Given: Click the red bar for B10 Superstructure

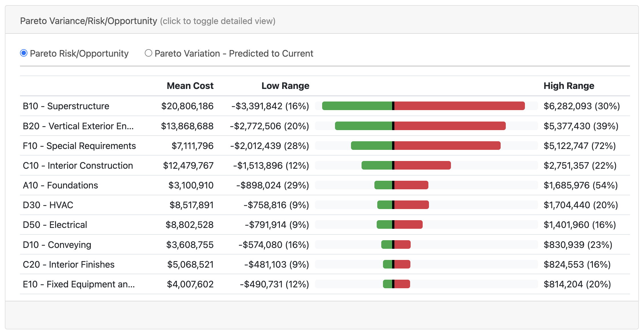Looking at the screenshot, I should point(459,106).
